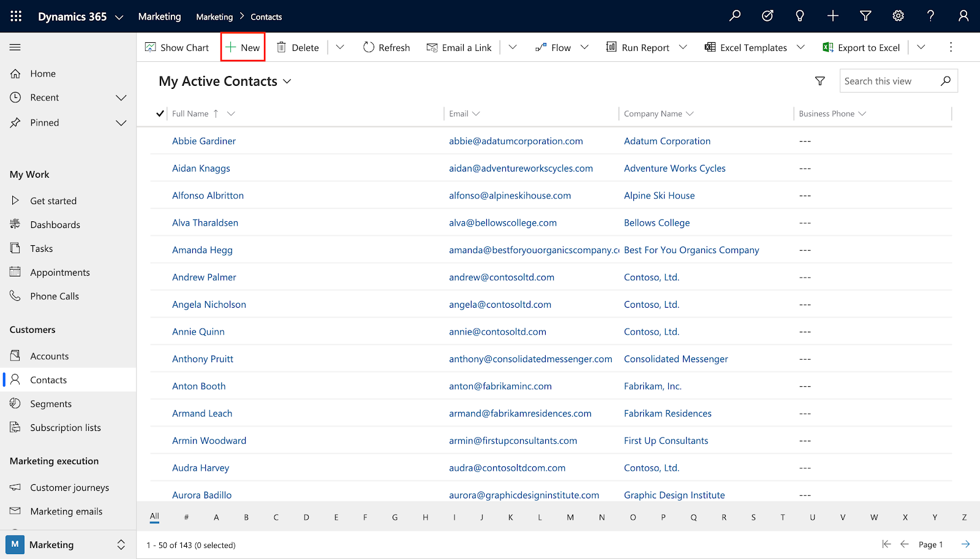Open the task flow assistant circle-check icon
This screenshot has height=559, width=980.
click(x=767, y=16)
